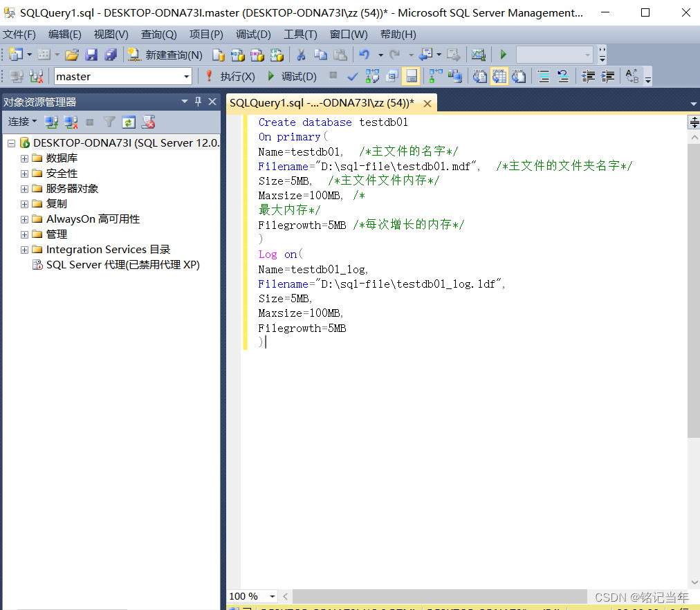Image resolution: width=700 pixels, height=610 pixels.
Task: Open the View (视图) menu
Action: tap(111, 35)
